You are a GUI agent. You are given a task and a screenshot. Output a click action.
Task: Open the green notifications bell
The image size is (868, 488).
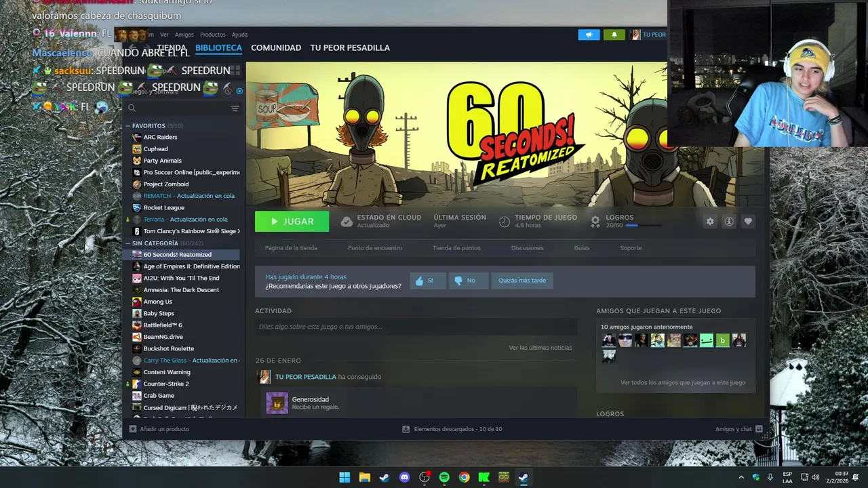(x=614, y=35)
